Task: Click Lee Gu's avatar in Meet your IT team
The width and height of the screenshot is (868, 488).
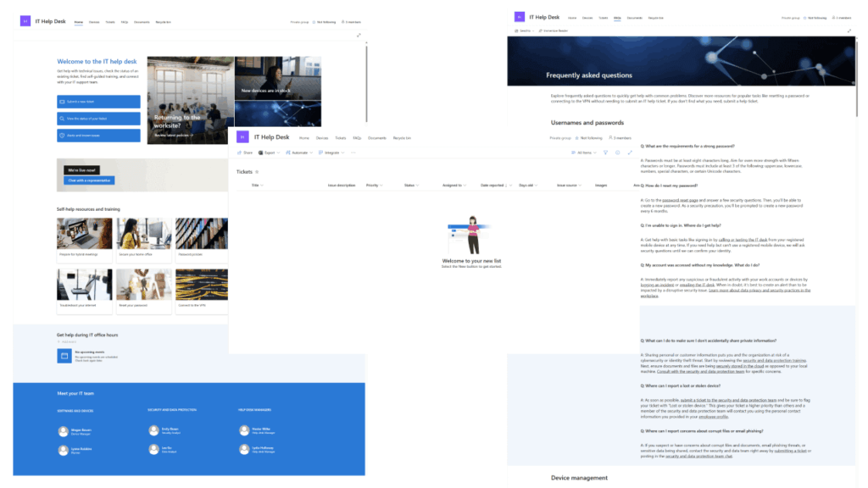Action: click(x=154, y=449)
